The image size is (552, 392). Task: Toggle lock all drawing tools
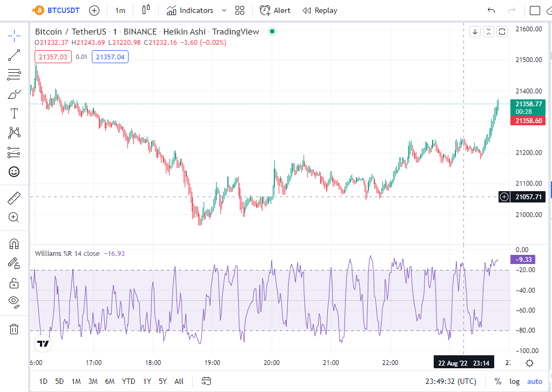[14, 283]
